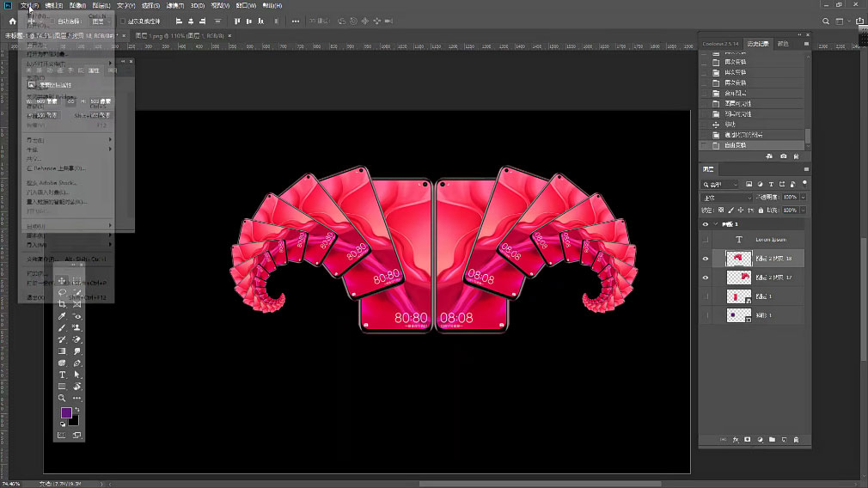Select the Crop tool in toolbox
Viewport: 868px width, 488px height.
point(62,304)
